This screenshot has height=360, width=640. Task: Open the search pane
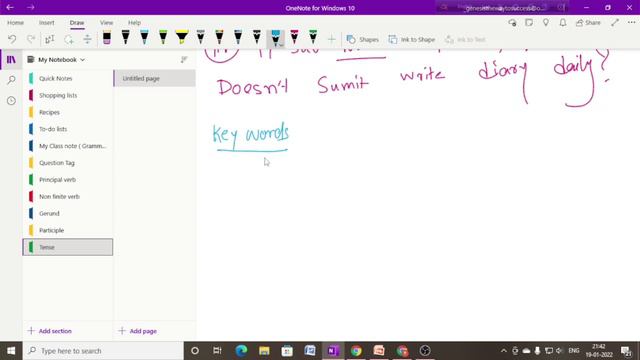click(x=11, y=80)
